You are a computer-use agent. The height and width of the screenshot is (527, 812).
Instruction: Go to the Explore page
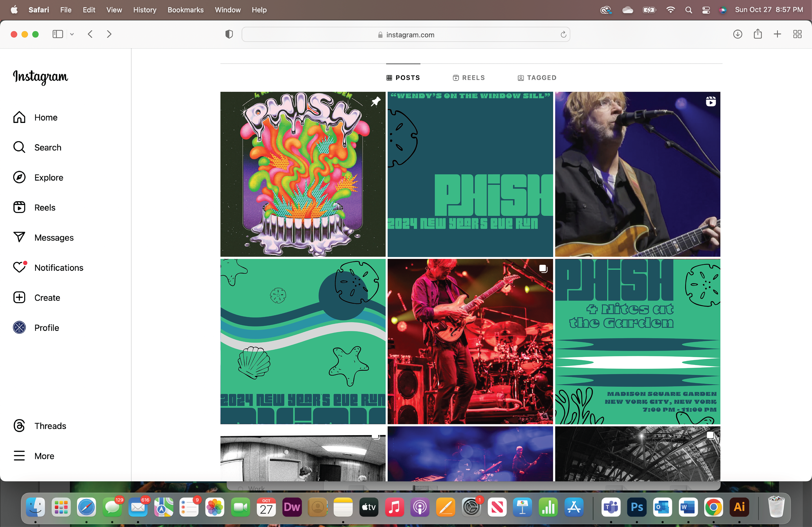coord(38,177)
